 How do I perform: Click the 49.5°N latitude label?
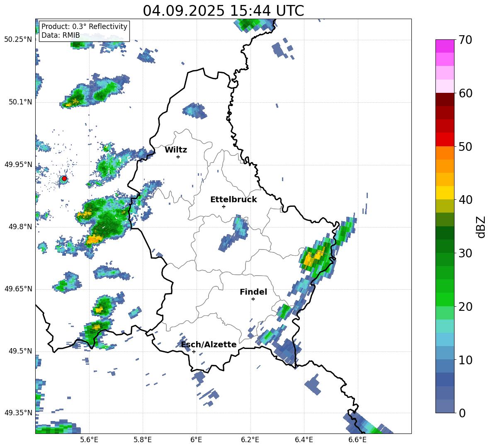click(20, 351)
